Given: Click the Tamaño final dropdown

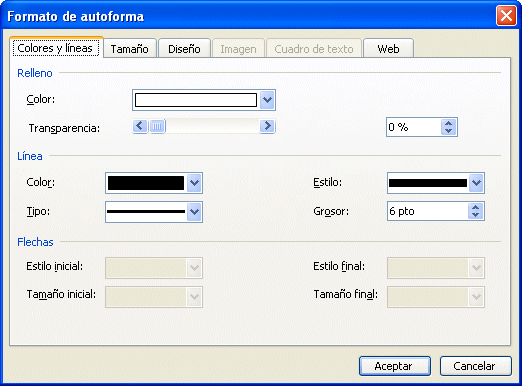Looking at the screenshot, I should pyautogui.click(x=436, y=296).
